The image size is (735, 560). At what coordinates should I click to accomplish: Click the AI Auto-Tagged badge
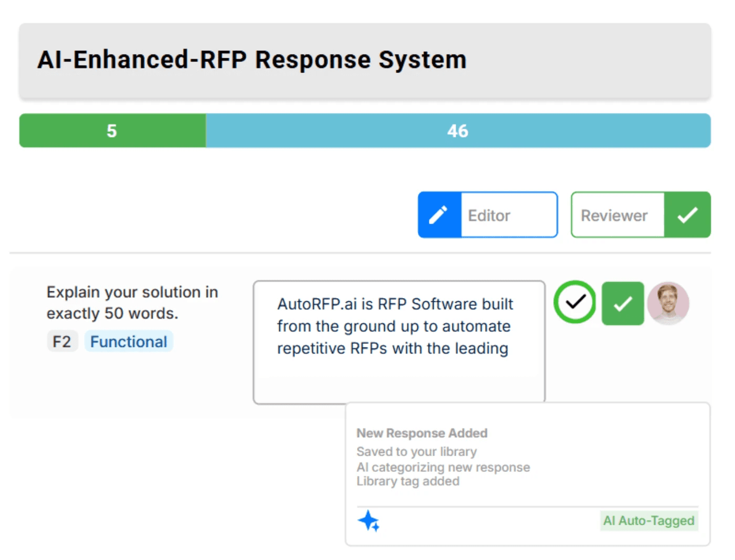[x=648, y=521]
